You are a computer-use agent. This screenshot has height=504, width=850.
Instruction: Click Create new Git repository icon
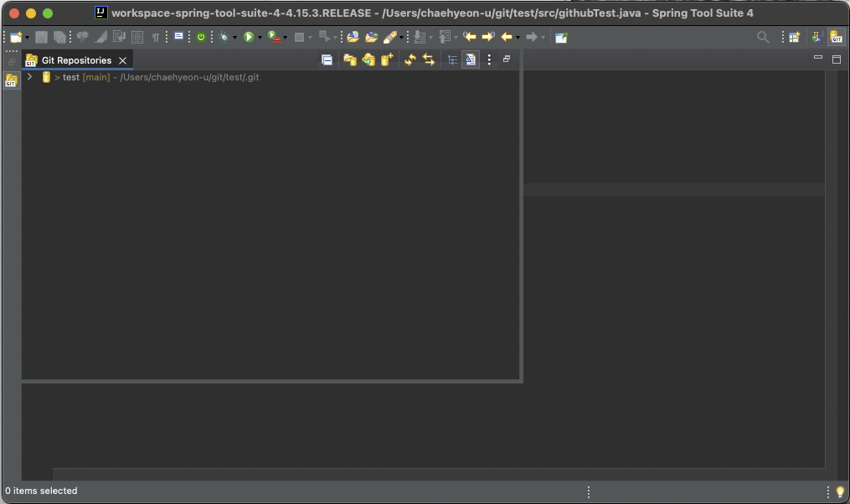(387, 59)
